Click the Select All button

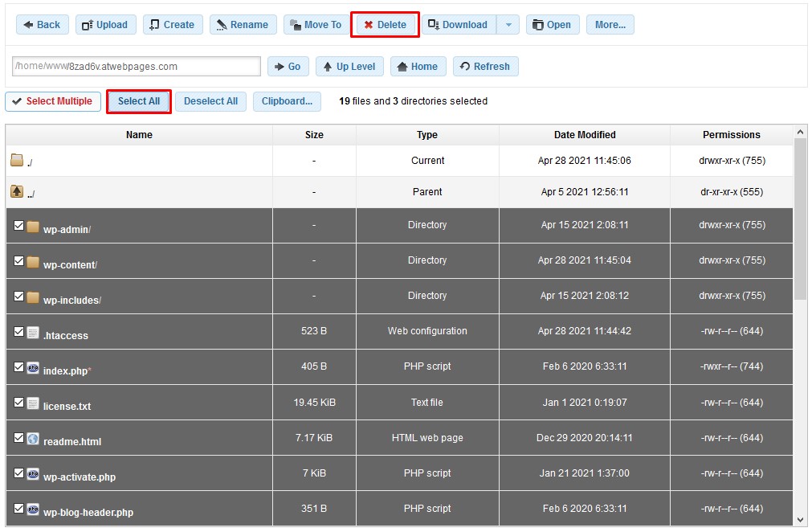tap(138, 101)
